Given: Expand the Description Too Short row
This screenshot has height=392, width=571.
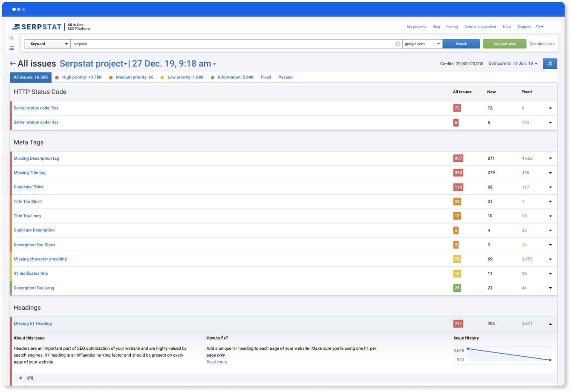Looking at the screenshot, I should [550, 245].
